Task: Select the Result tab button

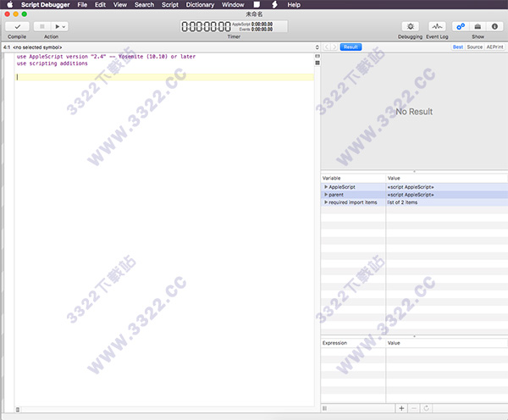Action: click(x=351, y=47)
